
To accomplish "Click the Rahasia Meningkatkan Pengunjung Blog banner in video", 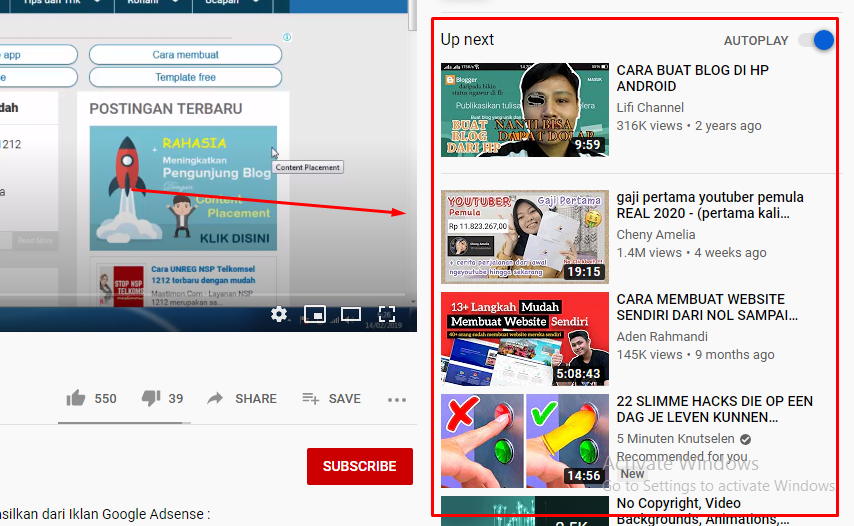I will [x=183, y=188].
